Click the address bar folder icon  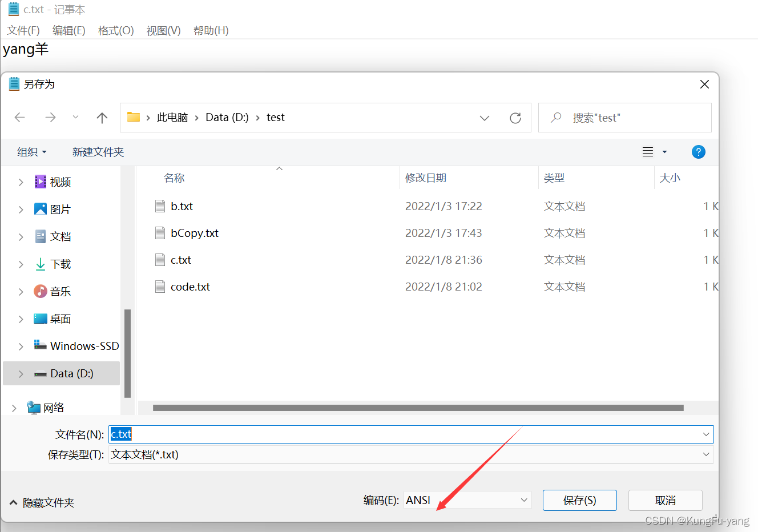point(134,117)
